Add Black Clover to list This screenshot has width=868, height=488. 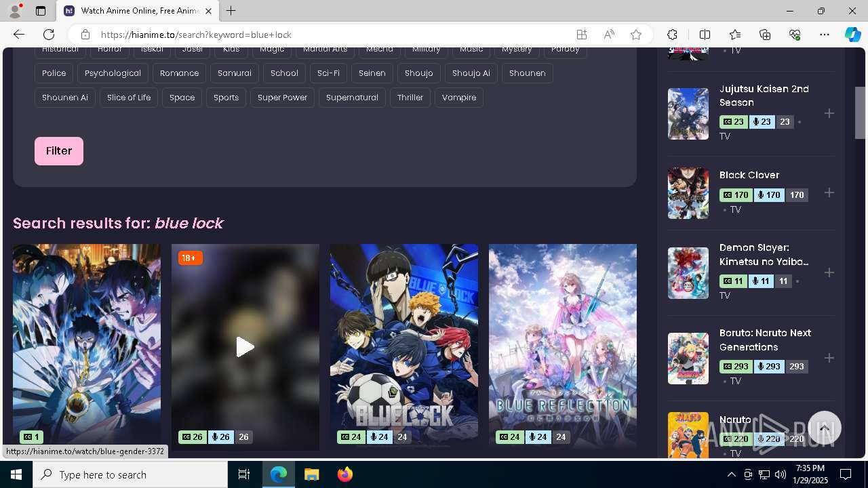coord(829,193)
